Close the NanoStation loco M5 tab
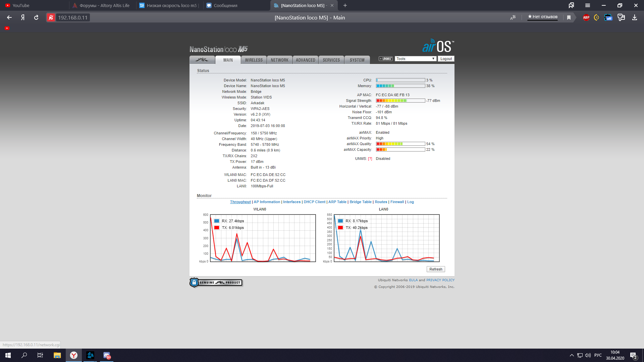This screenshot has width=644, height=362. click(332, 5)
